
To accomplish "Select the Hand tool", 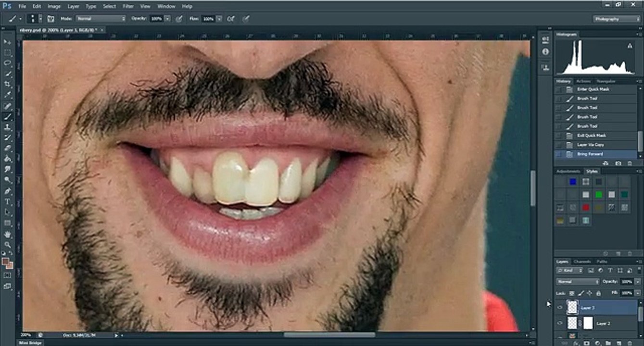I will point(7,234).
